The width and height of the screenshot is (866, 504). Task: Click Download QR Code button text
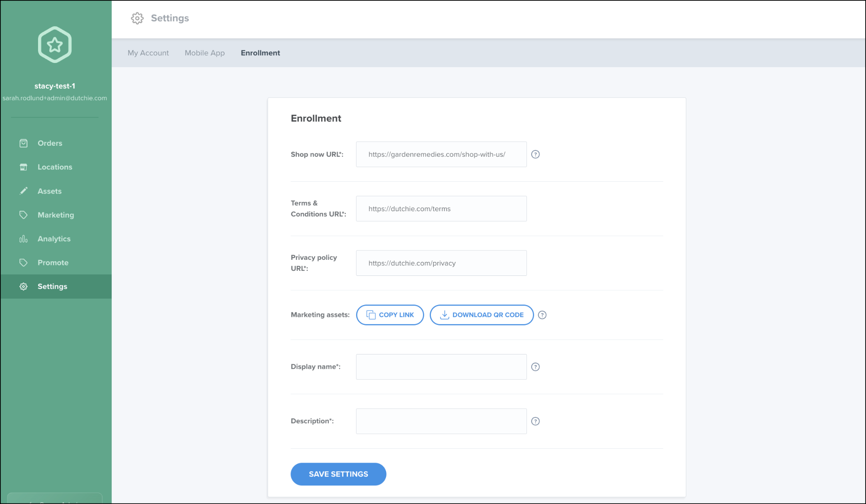point(488,315)
